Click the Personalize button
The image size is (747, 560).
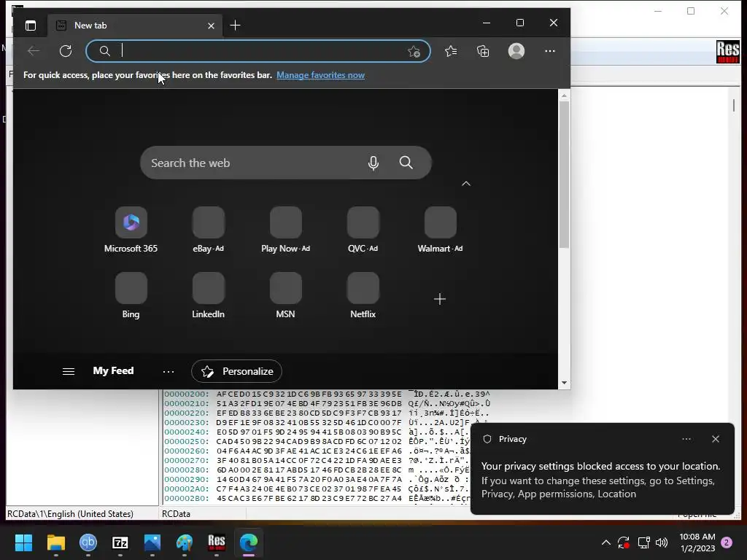pos(237,371)
